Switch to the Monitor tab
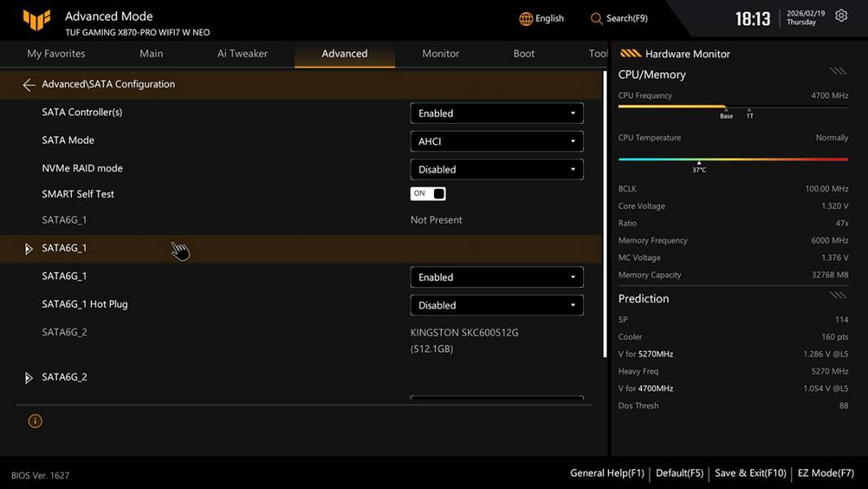868x489 pixels. coord(441,54)
